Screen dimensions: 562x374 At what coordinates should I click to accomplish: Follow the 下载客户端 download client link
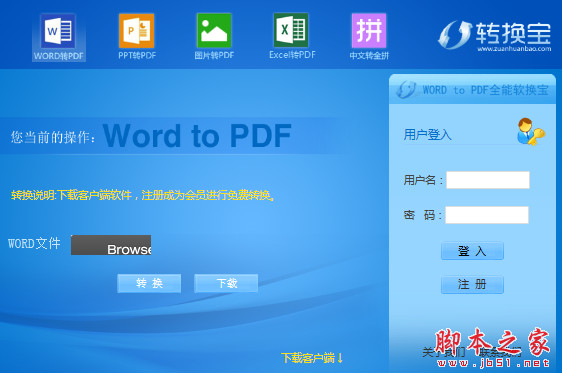312,358
